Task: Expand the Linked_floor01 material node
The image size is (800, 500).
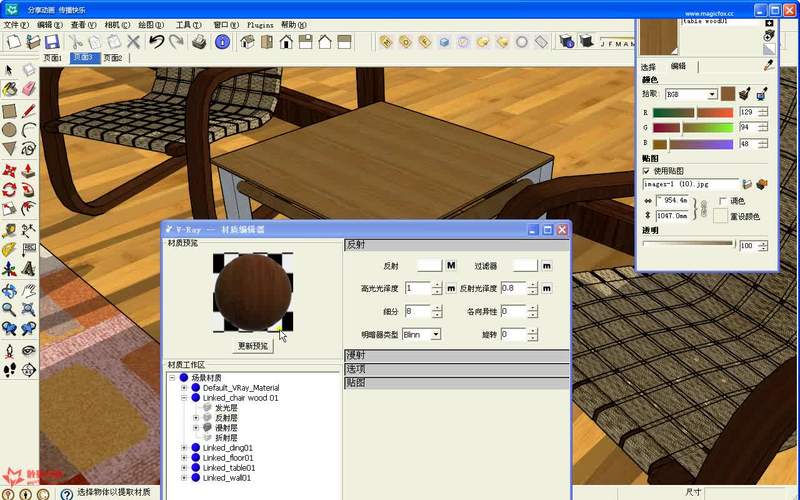Action: (184, 457)
